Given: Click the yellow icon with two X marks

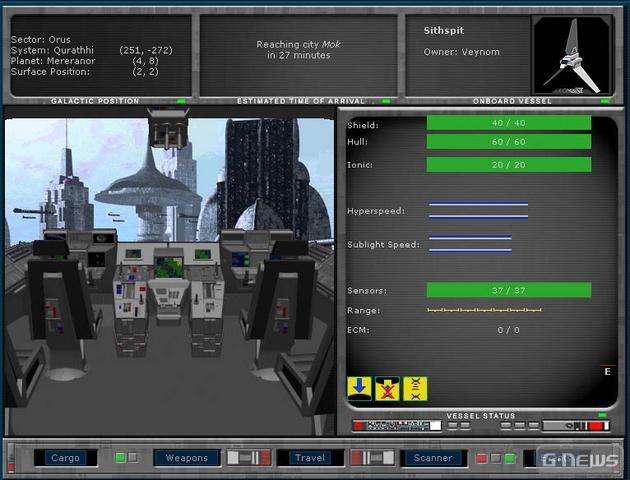Looking at the screenshot, I should click(415, 388).
